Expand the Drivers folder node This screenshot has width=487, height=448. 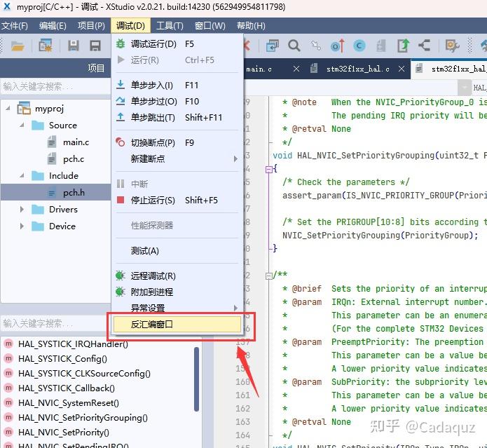[22, 210]
